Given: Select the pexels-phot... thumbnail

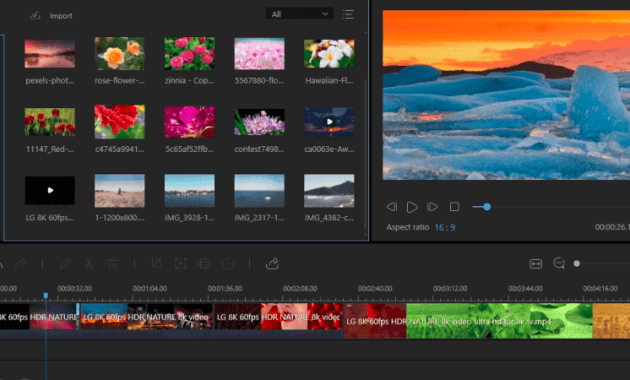Looking at the screenshot, I should (49, 53).
